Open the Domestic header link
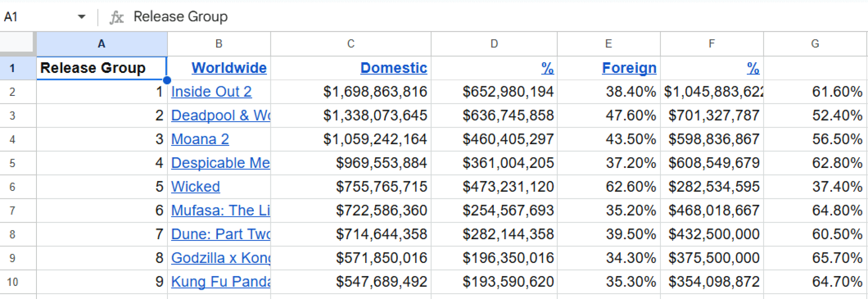This screenshot has width=868, height=299. [x=393, y=68]
